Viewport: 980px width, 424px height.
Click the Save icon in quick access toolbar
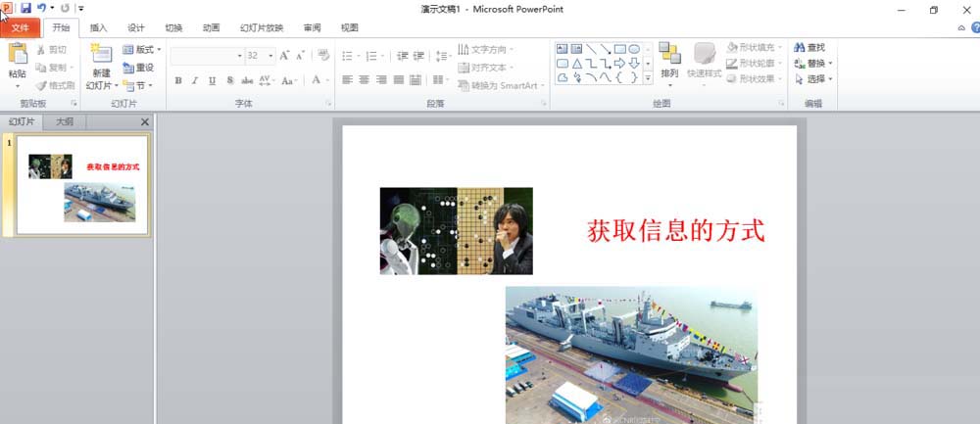click(25, 8)
